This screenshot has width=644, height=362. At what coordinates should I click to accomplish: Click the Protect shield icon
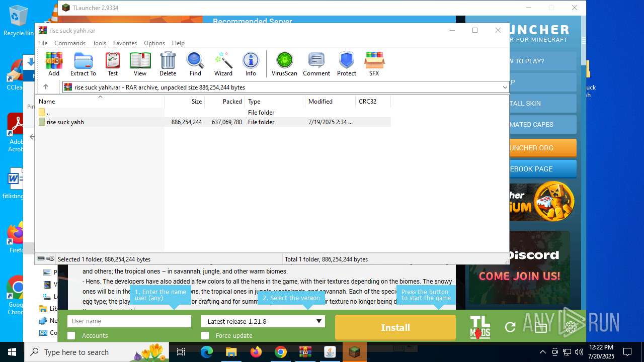347,64
